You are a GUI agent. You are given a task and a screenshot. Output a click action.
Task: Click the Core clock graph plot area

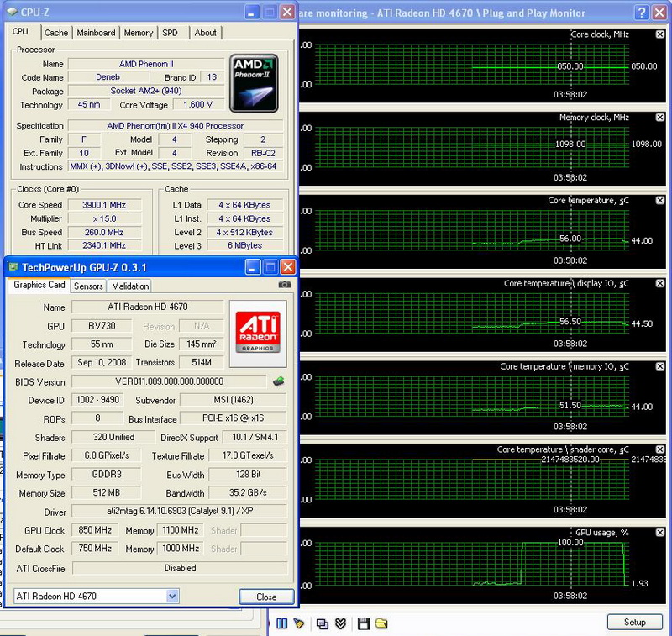tap(472, 65)
